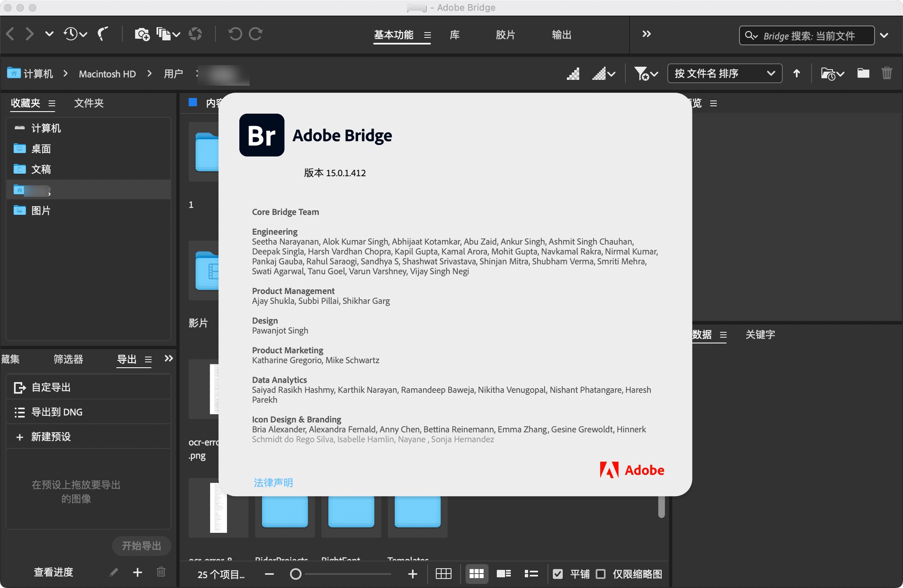Select the 收藏夹 panel tab

tap(26, 103)
